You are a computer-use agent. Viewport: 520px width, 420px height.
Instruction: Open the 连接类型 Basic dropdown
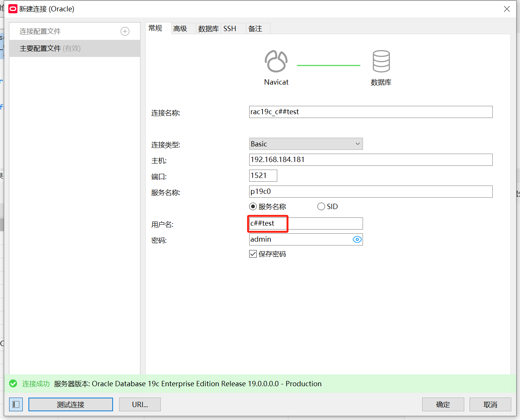tap(306, 144)
